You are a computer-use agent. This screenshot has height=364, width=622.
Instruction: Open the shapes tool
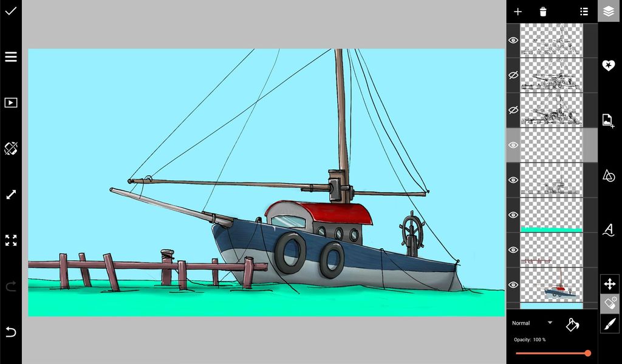click(609, 175)
